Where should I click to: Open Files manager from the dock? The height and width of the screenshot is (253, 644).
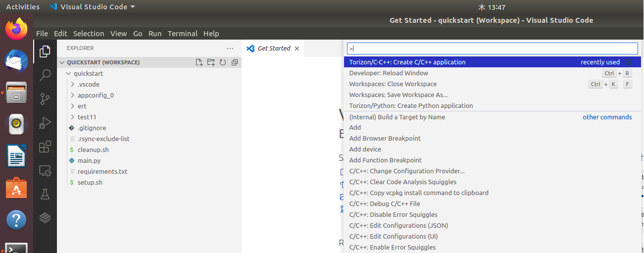pos(16,93)
